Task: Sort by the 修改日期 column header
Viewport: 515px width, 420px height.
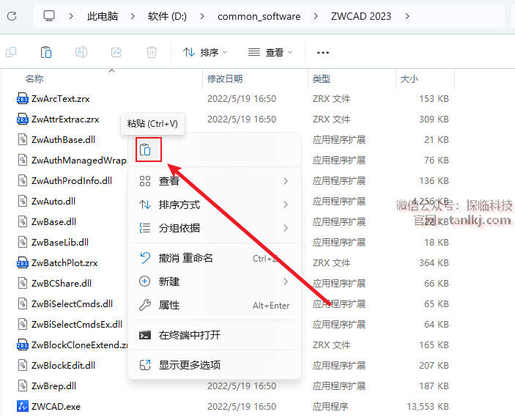Action: pos(225,79)
